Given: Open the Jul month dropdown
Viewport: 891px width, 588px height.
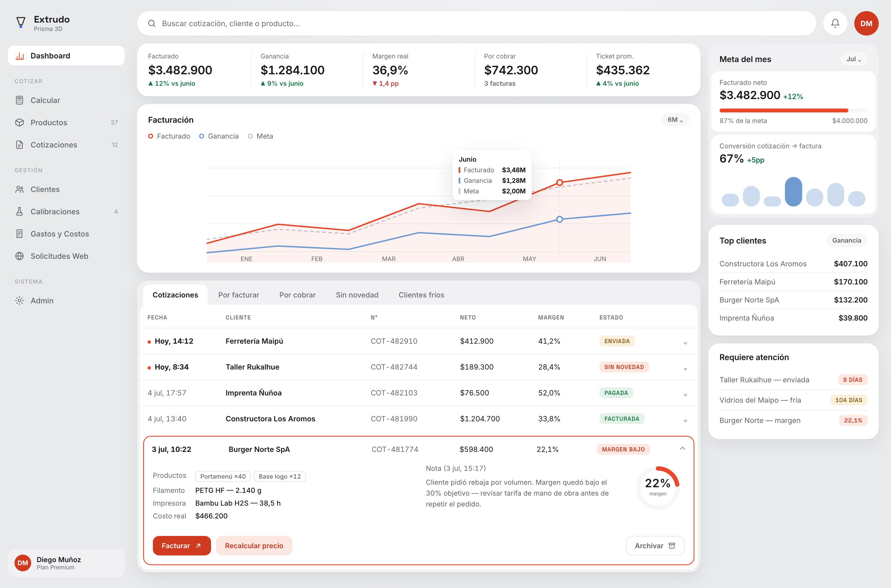Looking at the screenshot, I should pos(854,59).
